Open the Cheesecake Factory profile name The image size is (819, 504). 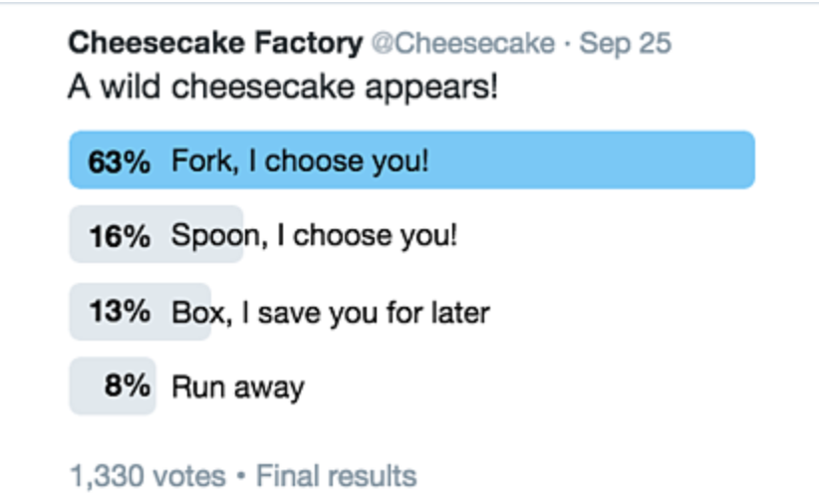(215, 44)
